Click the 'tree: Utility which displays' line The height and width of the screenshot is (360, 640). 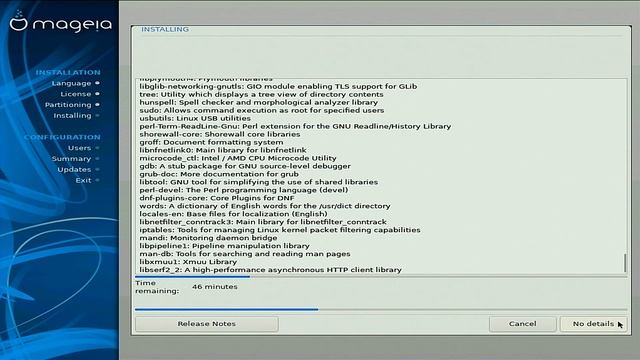click(261, 94)
